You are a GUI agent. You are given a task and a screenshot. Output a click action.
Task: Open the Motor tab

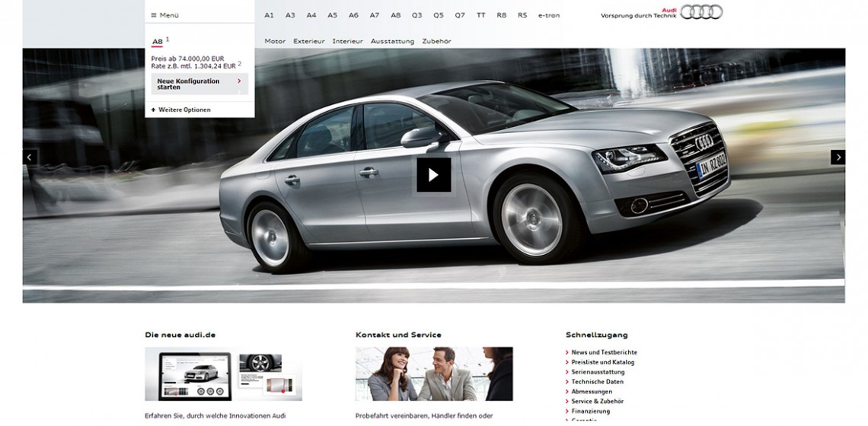point(275,42)
